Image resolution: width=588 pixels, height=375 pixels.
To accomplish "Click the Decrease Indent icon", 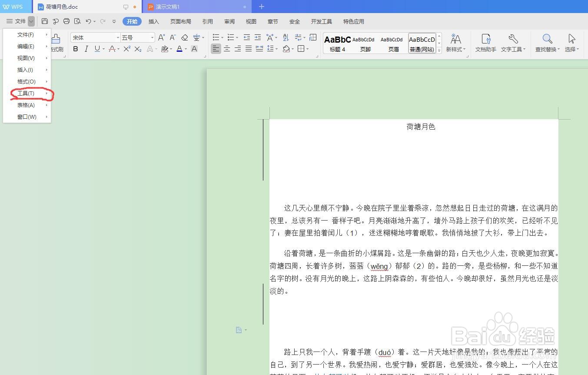I will 247,37.
